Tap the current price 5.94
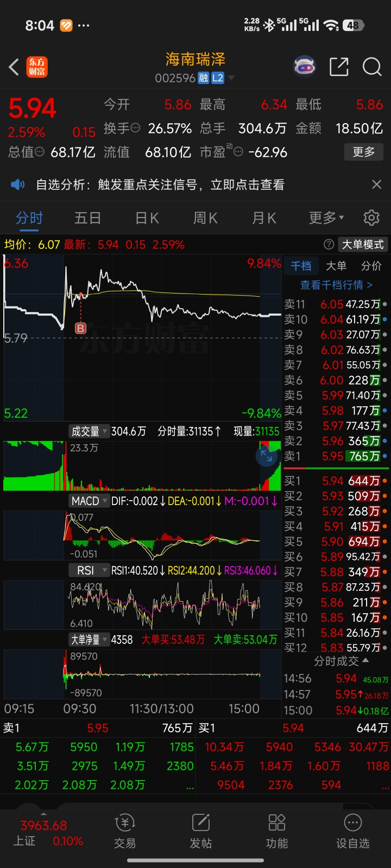 pyautogui.click(x=33, y=108)
